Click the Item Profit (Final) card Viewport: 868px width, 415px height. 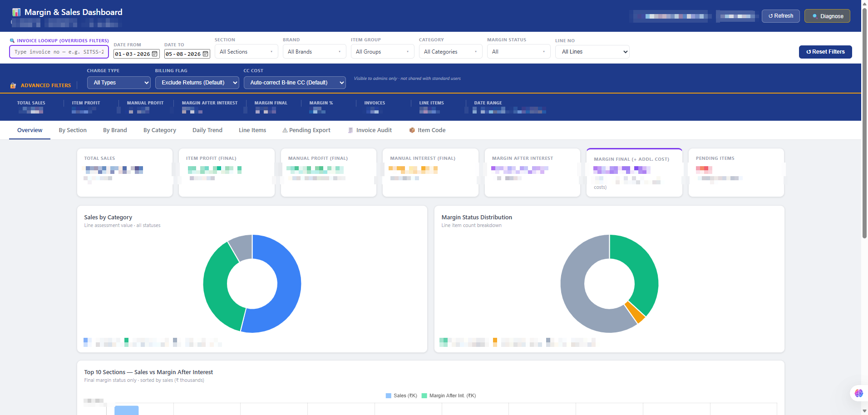coord(227,173)
